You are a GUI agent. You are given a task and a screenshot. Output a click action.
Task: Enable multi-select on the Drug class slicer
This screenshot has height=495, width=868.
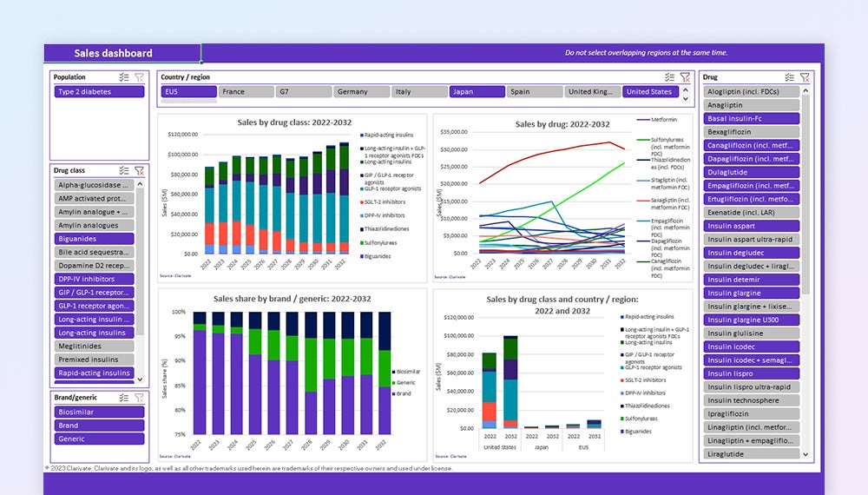(124, 171)
